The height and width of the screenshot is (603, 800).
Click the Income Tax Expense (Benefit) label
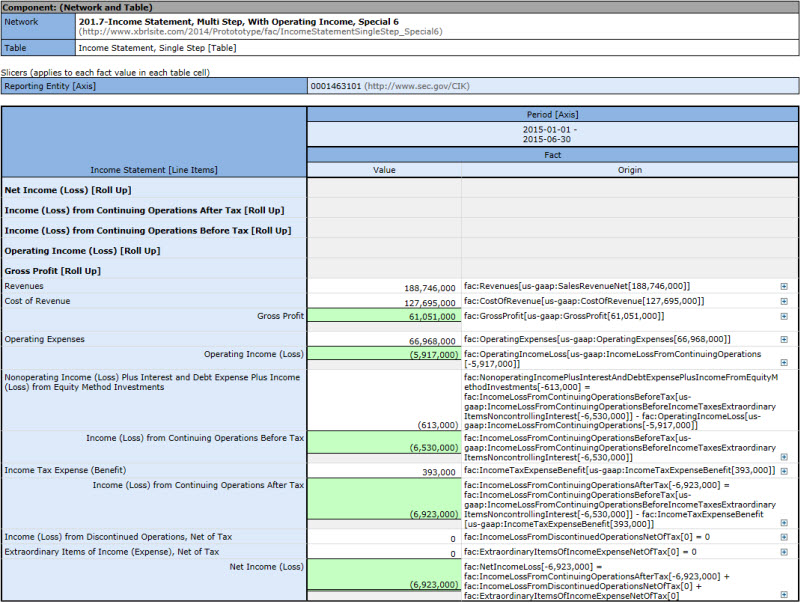click(65, 470)
